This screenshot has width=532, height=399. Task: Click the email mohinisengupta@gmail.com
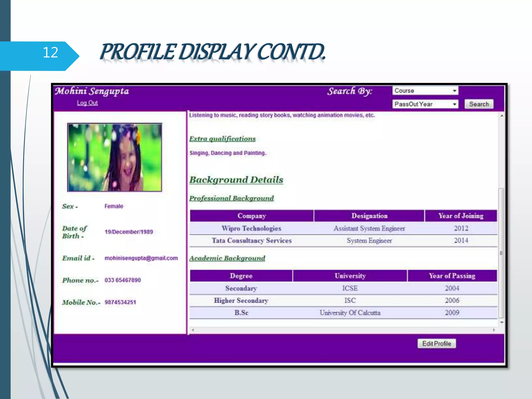141,258
